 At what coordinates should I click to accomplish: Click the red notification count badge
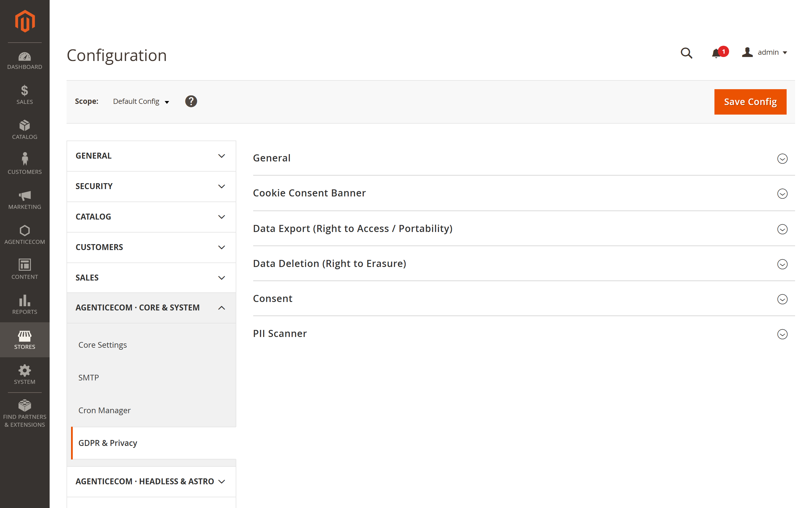723,51
